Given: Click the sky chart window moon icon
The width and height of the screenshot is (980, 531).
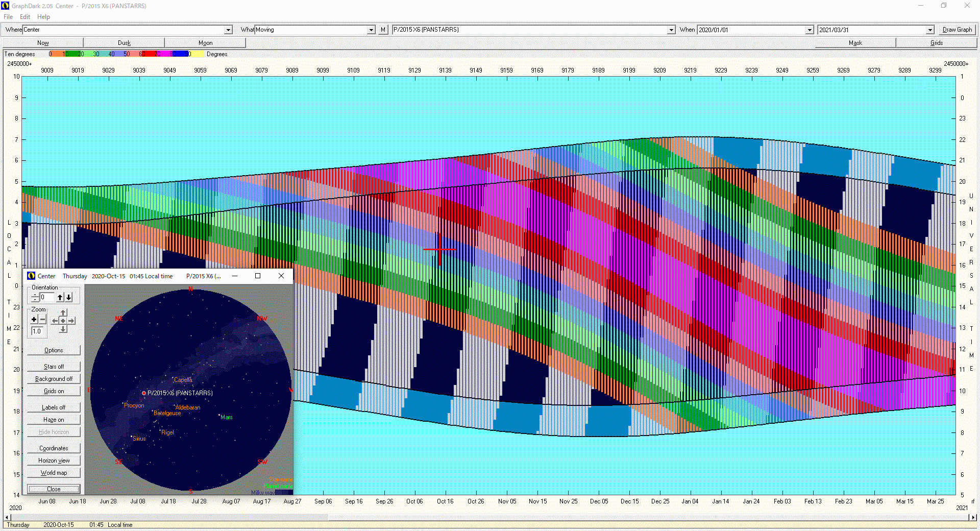Looking at the screenshot, I should [x=31, y=276].
